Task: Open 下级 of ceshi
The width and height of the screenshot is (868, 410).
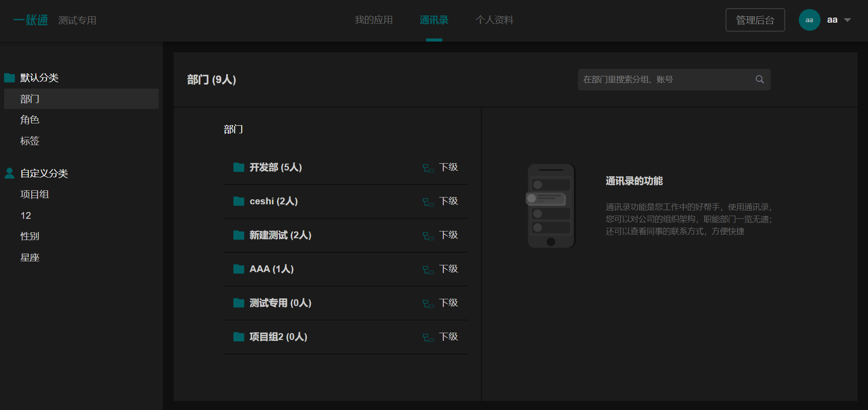Action: 448,201
